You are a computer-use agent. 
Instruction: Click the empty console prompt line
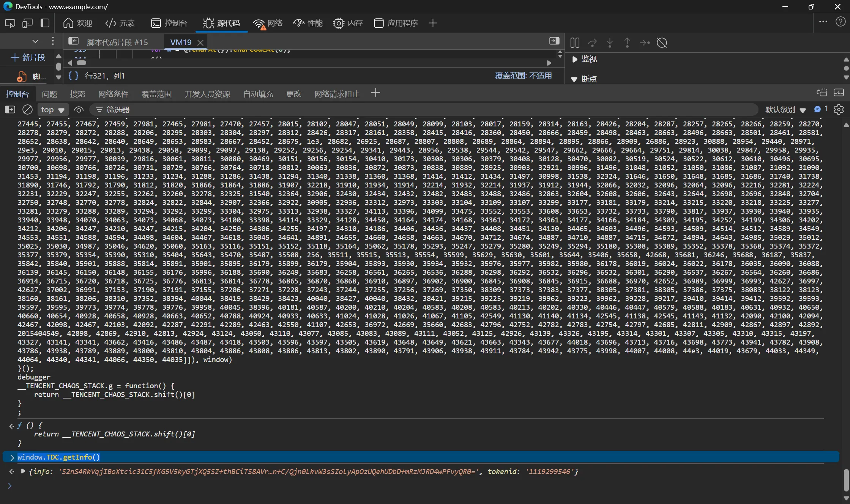tap(421, 485)
